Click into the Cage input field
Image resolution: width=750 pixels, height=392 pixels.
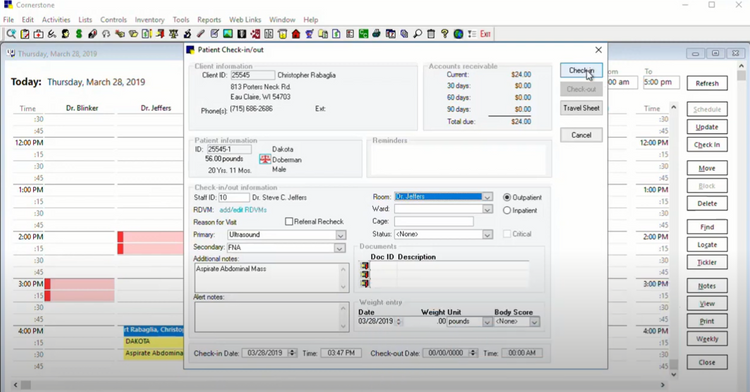(x=434, y=221)
